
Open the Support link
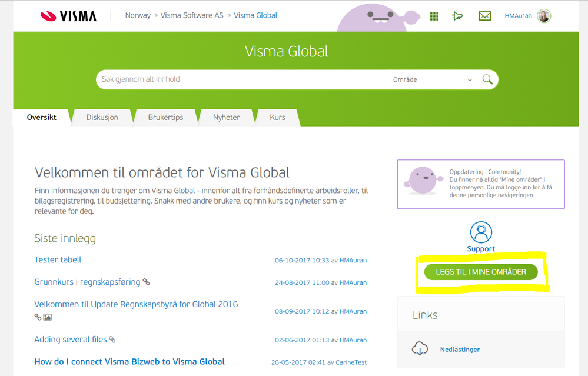coord(481,249)
